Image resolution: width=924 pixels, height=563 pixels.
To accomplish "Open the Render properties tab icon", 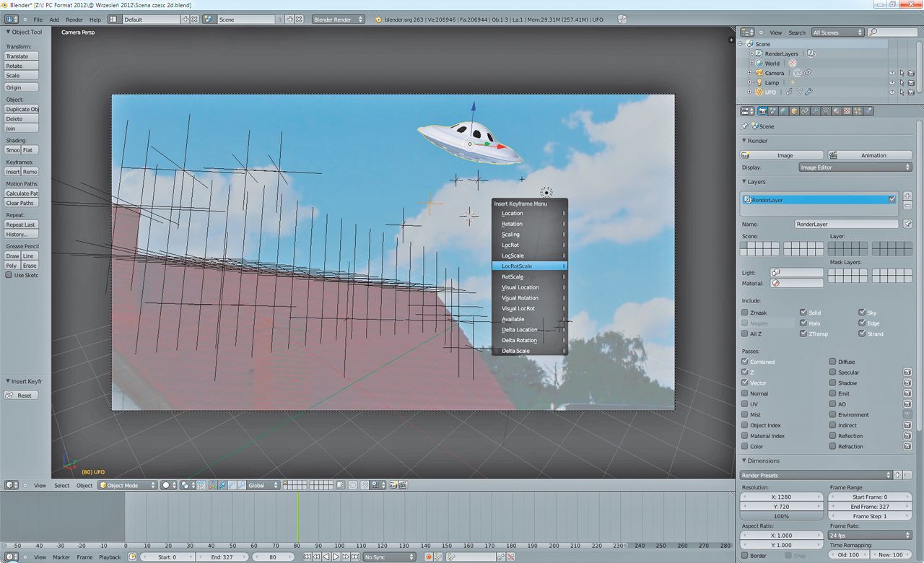I will pos(762,111).
